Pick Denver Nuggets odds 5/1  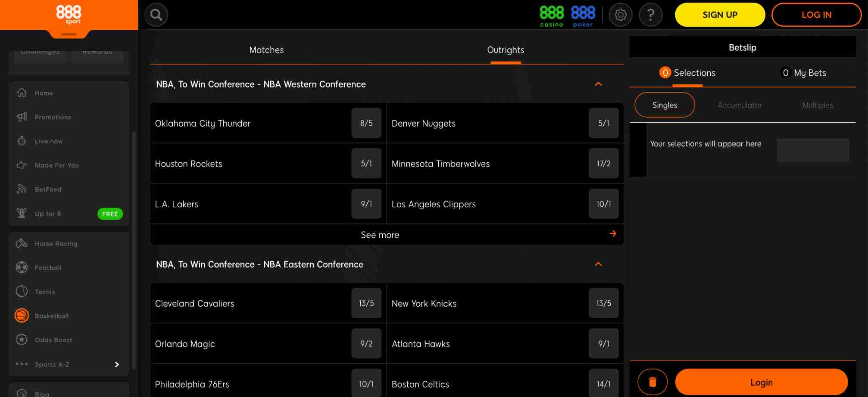(603, 123)
